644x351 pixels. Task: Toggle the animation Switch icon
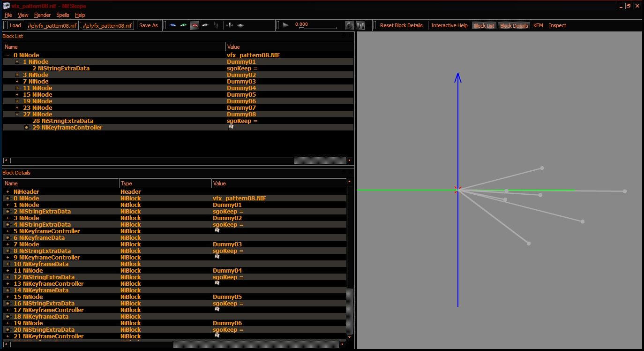click(360, 25)
